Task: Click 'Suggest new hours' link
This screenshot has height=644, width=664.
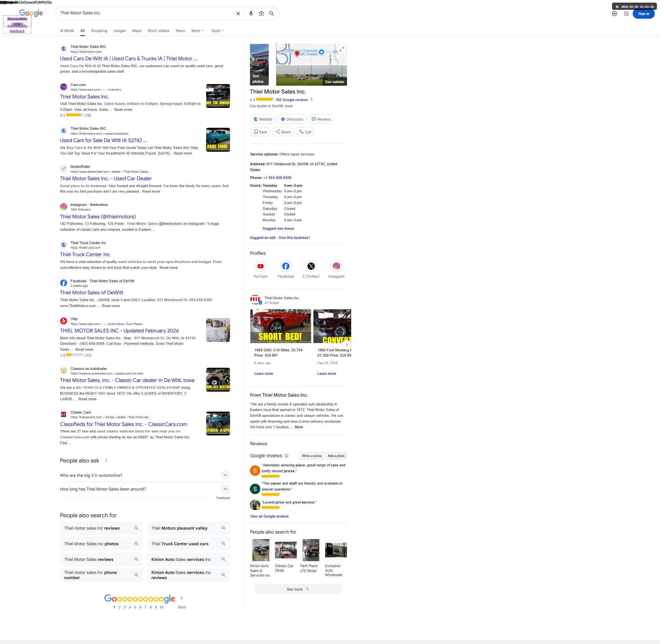Action: pyautogui.click(x=278, y=228)
